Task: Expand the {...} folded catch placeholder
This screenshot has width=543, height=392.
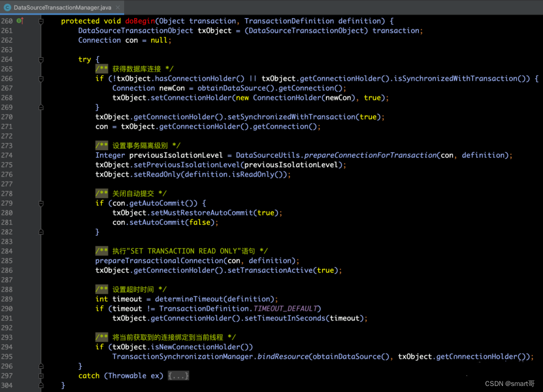Action: [178, 376]
